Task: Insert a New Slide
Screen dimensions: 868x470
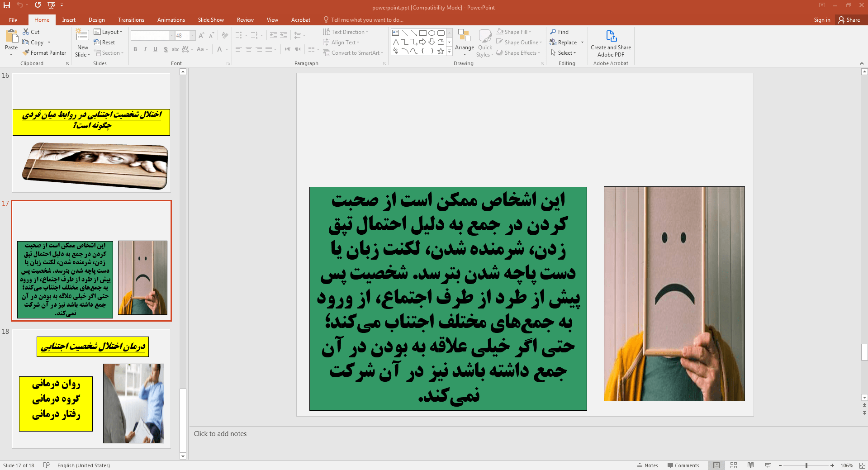Action: pos(83,43)
